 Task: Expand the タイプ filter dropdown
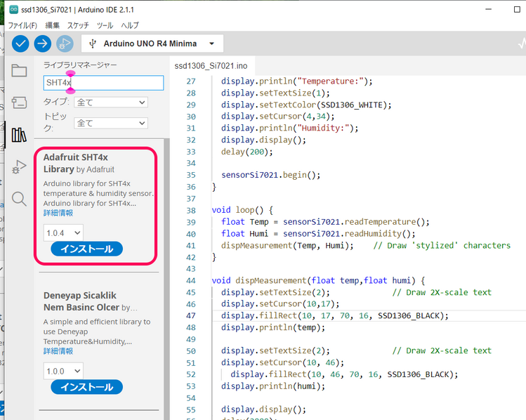coord(111,103)
